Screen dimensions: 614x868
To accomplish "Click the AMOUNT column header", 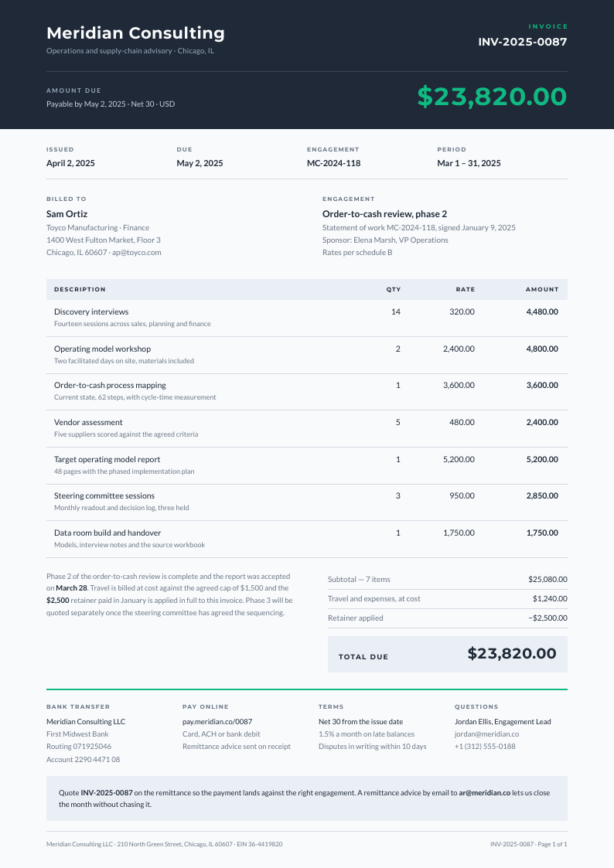I will click(x=542, y=290).
